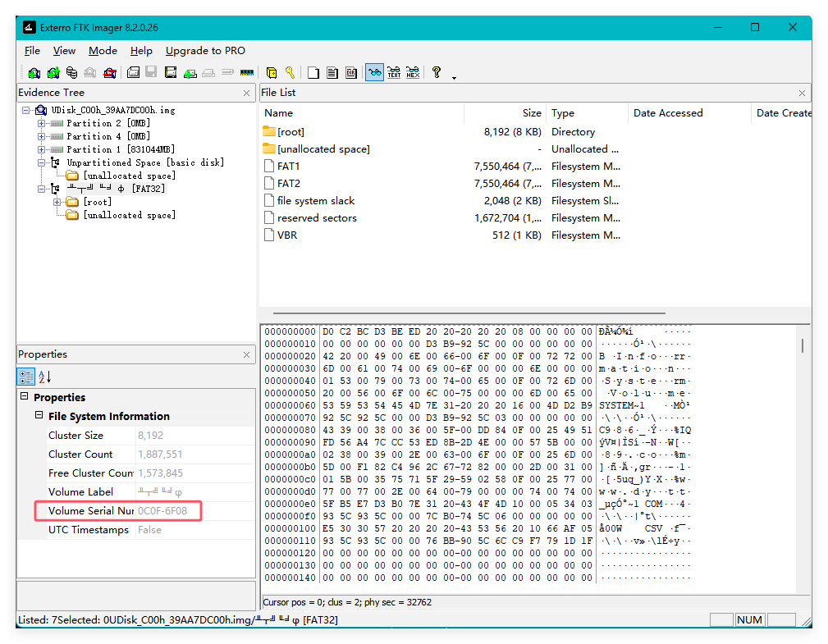Image resolution: width=828 pixels, height=644 pixels.
Task: Select Partition 1 [831044MB] in tree
Action: pyautogui.click(x=121, y=149)
